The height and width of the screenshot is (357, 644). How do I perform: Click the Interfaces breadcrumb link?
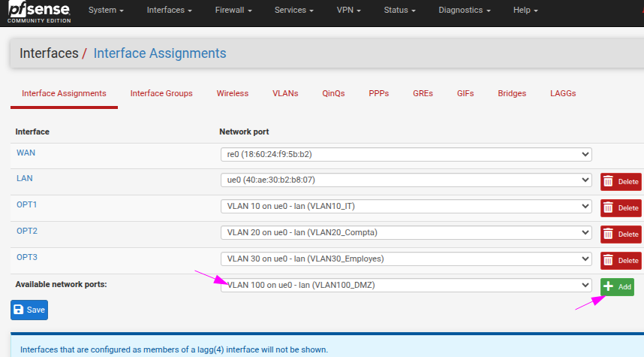[49, 53]
